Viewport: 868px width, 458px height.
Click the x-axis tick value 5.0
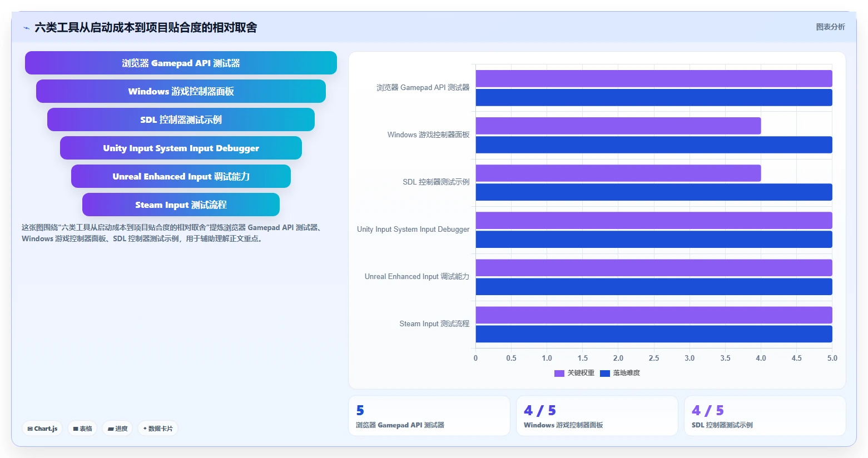tap(832, 358)
